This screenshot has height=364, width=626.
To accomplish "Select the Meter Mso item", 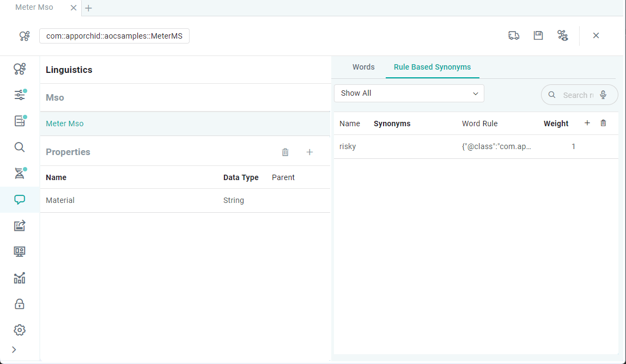I will 65,124.
